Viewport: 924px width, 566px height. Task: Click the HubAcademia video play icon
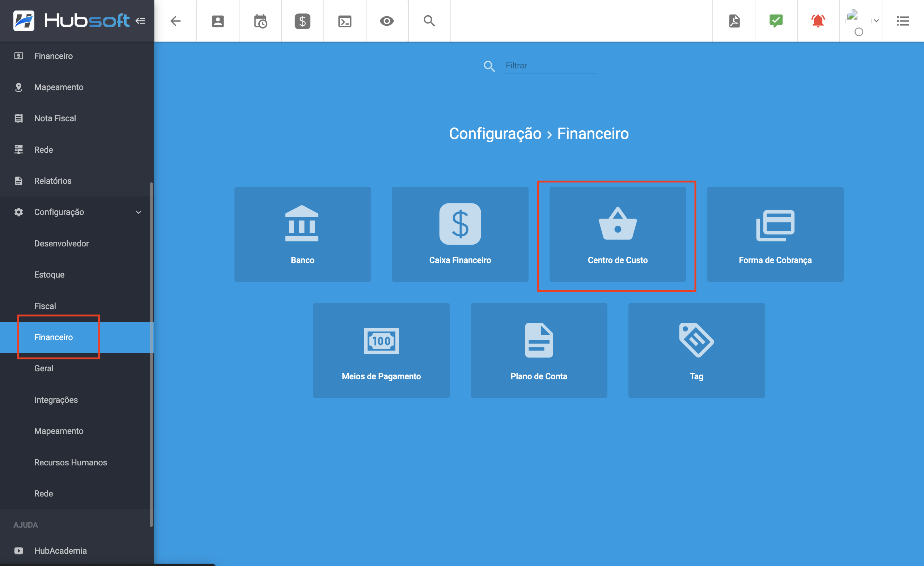pos(18,551)
